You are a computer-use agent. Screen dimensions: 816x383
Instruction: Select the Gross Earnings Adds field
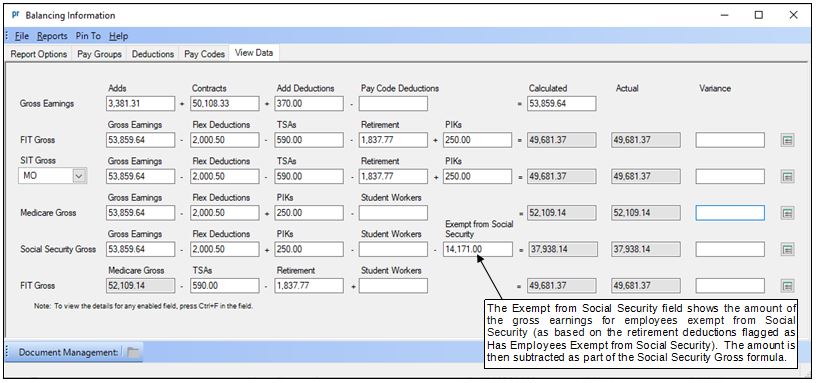pyautogui.click(x=141, y=104)
